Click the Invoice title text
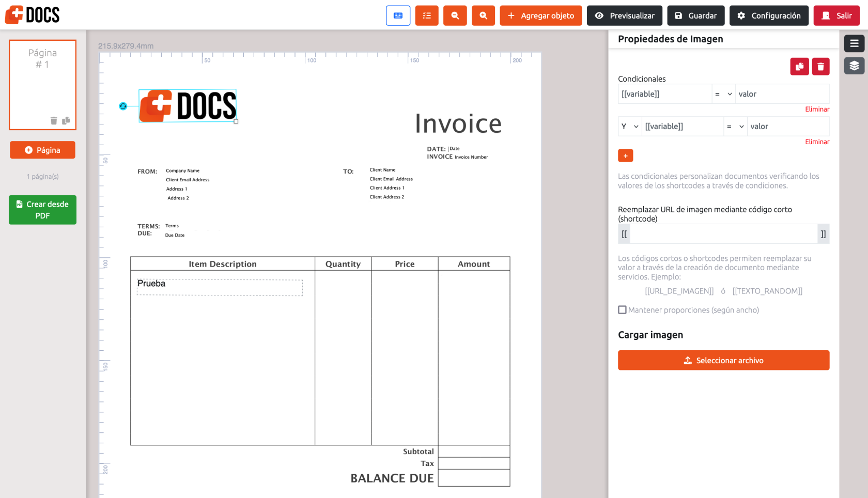The image size is (868, 498). 458,123
